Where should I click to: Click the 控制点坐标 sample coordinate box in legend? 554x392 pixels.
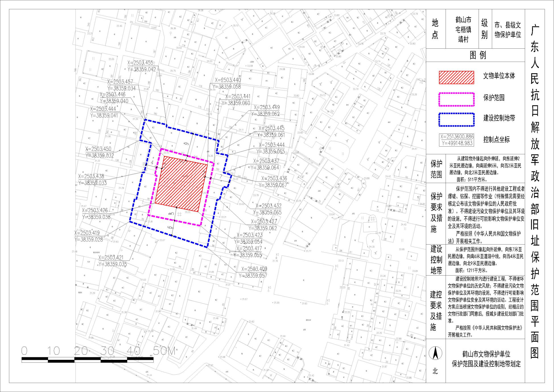click(x=456, y=140)
